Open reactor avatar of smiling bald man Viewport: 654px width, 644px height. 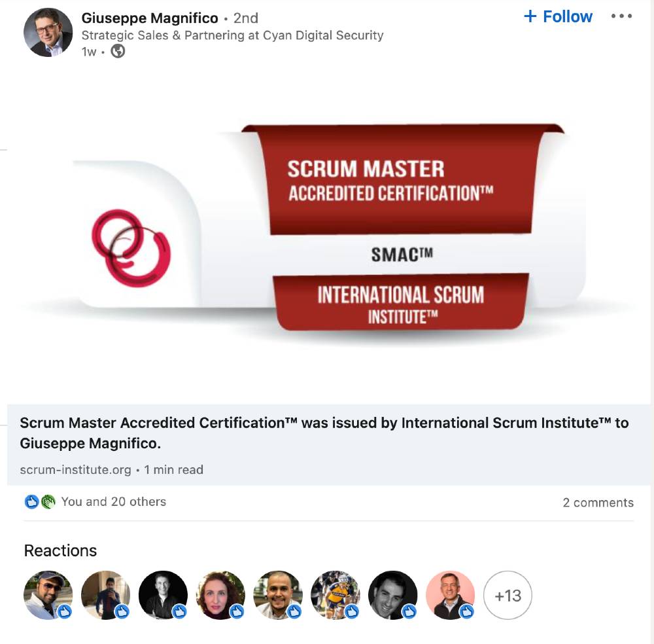click(278, 595)
